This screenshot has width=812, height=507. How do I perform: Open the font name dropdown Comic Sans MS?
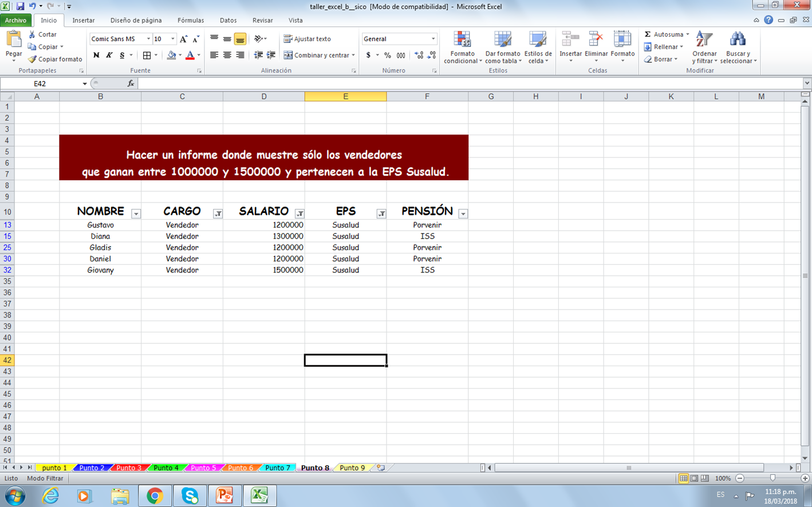point(148,39)
